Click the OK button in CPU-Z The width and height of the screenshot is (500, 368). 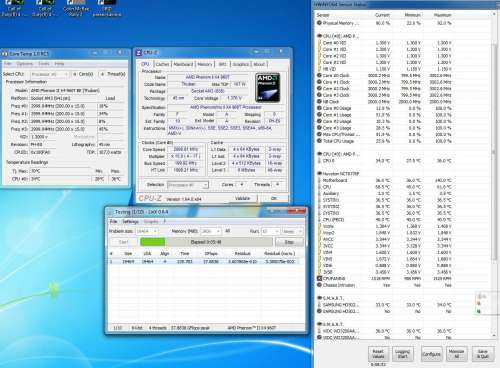coord(274,198)
